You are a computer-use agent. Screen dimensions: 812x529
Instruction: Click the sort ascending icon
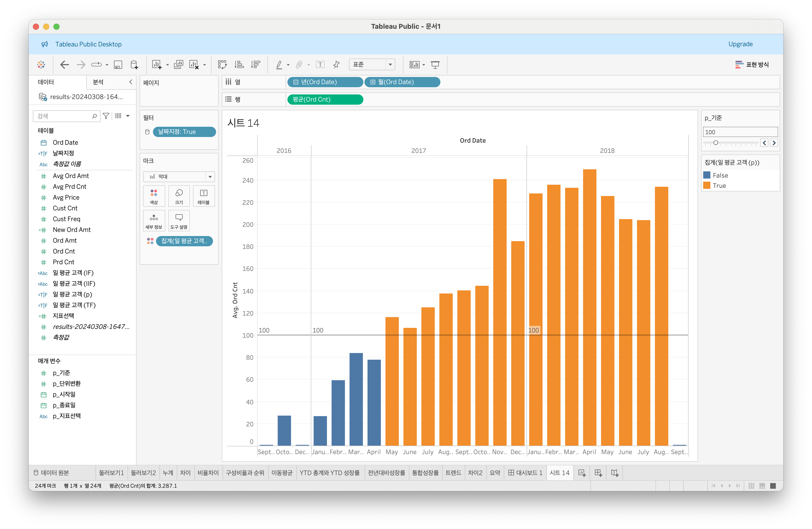click(x=239, y=64)
